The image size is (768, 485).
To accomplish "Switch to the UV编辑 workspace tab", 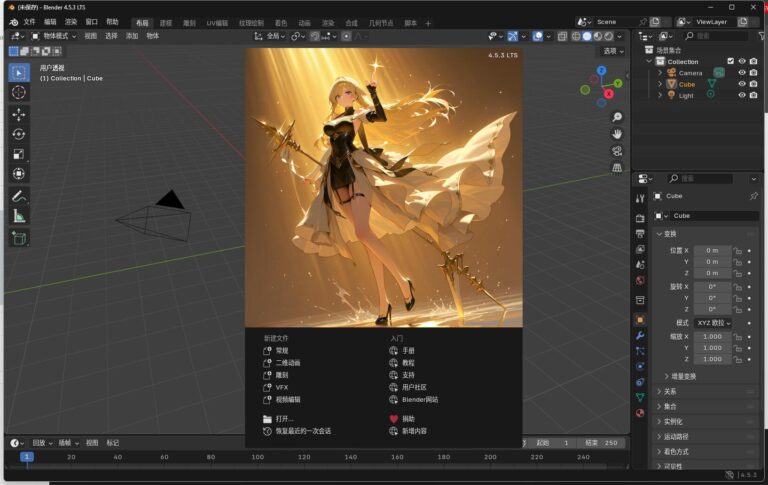I will [217, 22].
